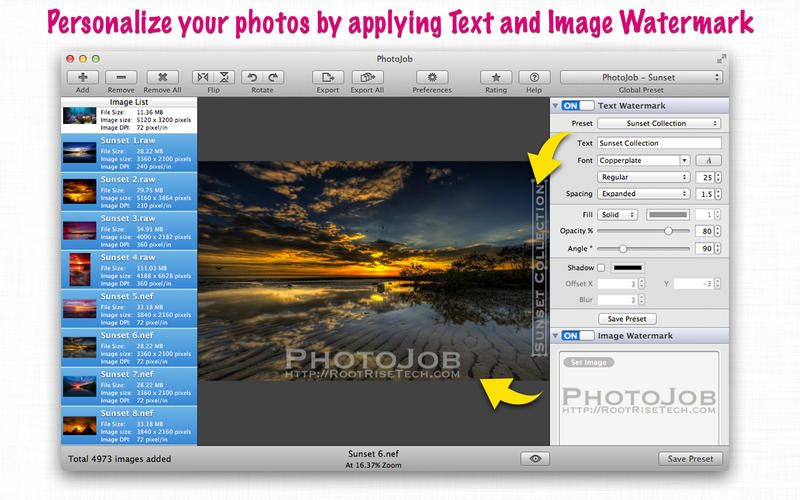Flip image horizontally icon
800x500 pixels.
pyautogui.click(x=203, y=77)
